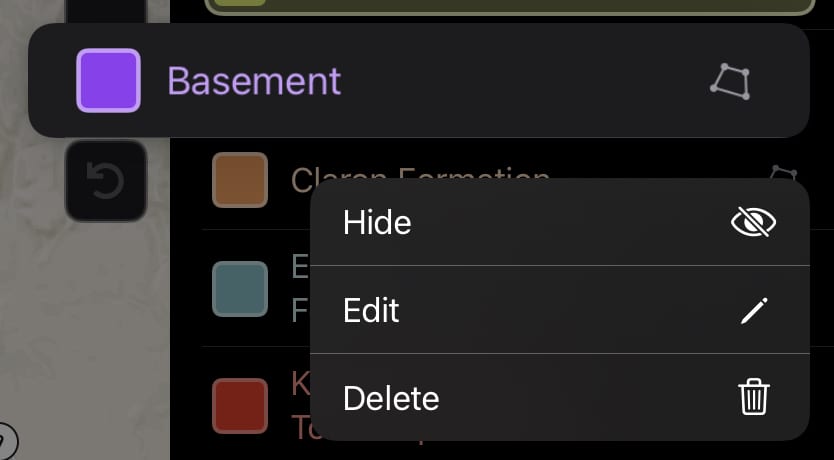Click the polygon shape icon on Basement row
Image resolution: width=834 pixels, height=460 pixels.
click(x=730, y=81)
